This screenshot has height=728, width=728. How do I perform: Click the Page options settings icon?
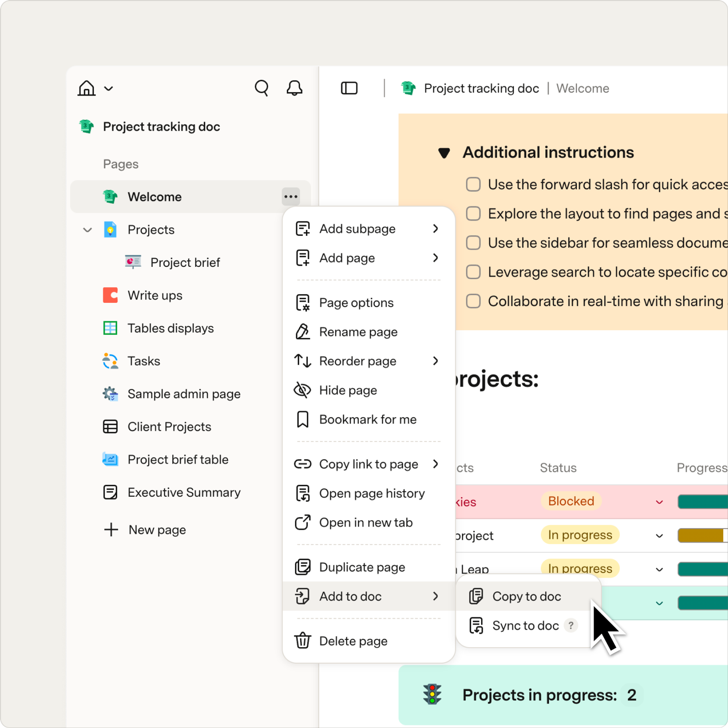click(302, 302)
